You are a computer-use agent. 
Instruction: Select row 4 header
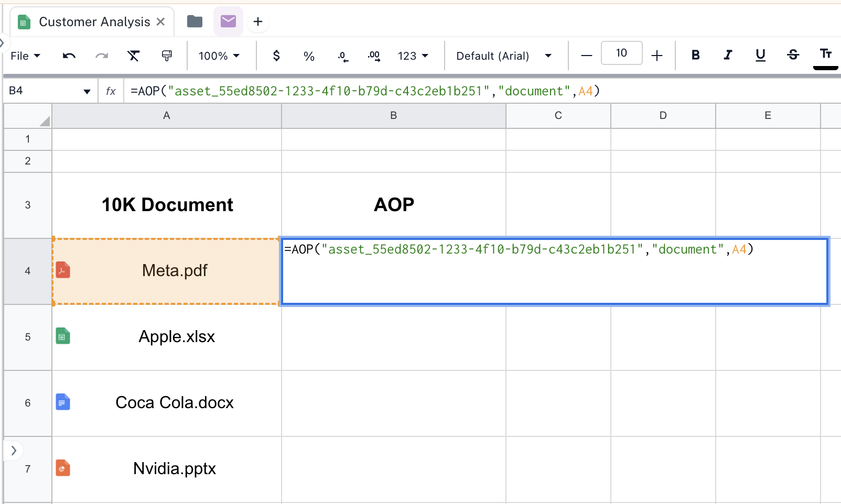click(28, 271)
